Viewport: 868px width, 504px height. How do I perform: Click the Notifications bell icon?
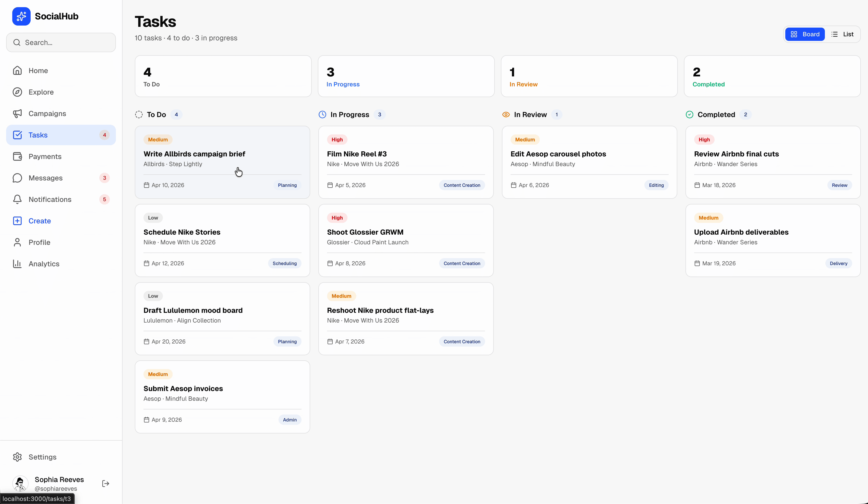(x=17, y=199)
